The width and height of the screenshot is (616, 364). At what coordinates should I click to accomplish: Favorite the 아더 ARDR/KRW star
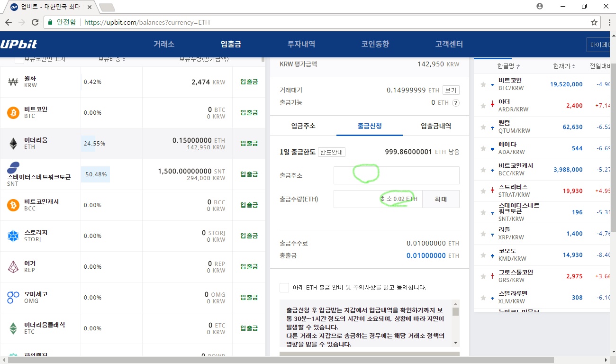coord(483,106)
